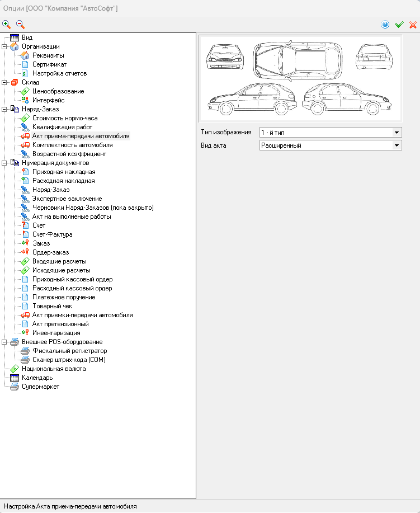Select Наряд-Заказ under Нумерация документов
Viewport: 420px width, 513px height.
pyautogui.click(x=51, y=190)
